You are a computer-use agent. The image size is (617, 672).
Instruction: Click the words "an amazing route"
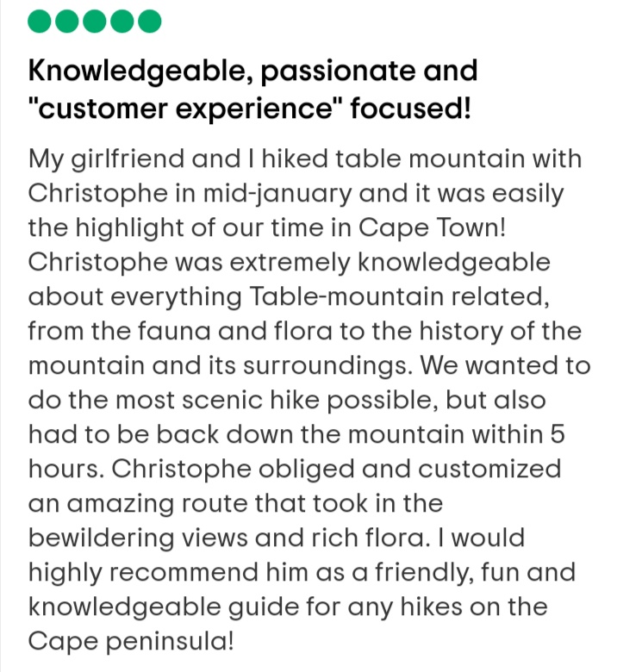point(138,504)
